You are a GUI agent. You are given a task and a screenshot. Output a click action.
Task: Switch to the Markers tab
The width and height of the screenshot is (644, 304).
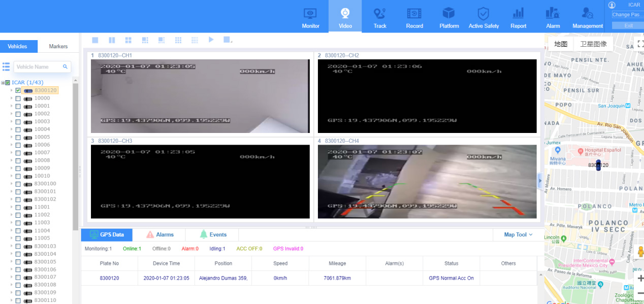coord(58,46)
